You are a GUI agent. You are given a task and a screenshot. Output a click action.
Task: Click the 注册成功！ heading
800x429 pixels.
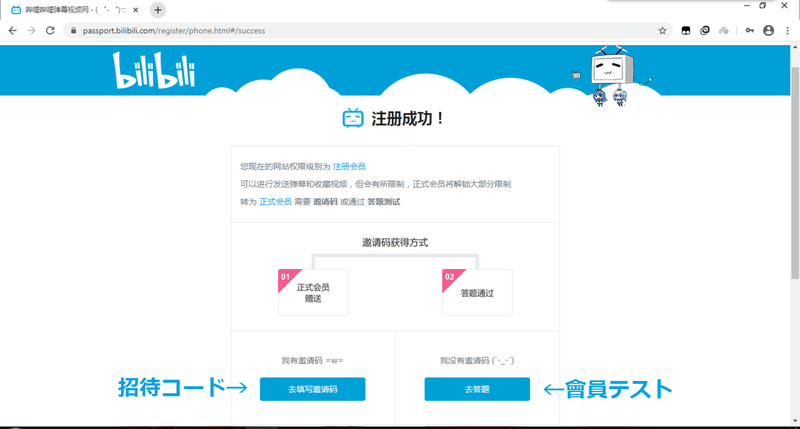(x=408, y=118)
